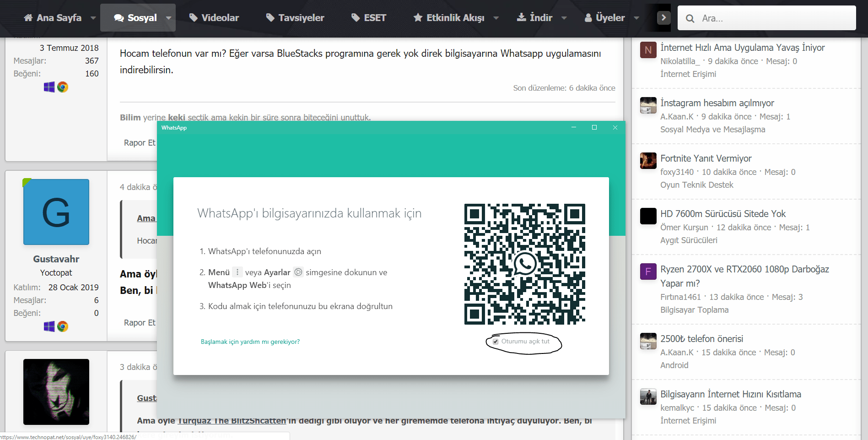Expand the Etkinlik Akışı dropdown arrow

[496, 18]
